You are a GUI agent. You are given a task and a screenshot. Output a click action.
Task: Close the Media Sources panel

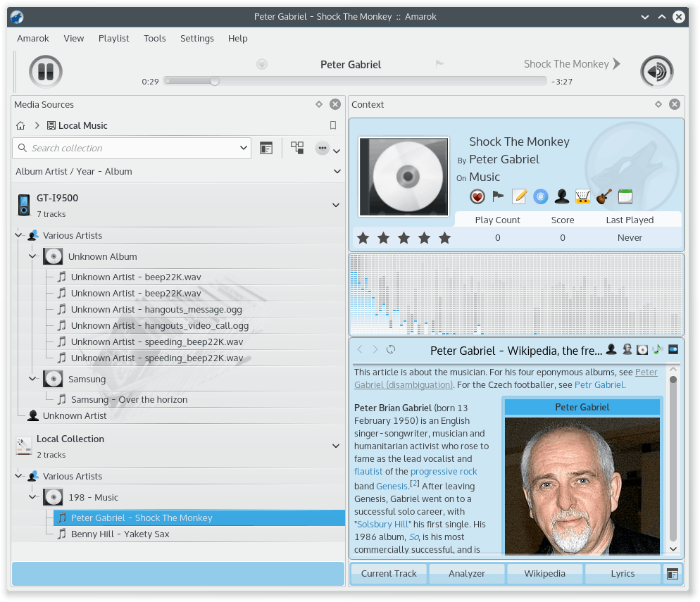(335, 104)
